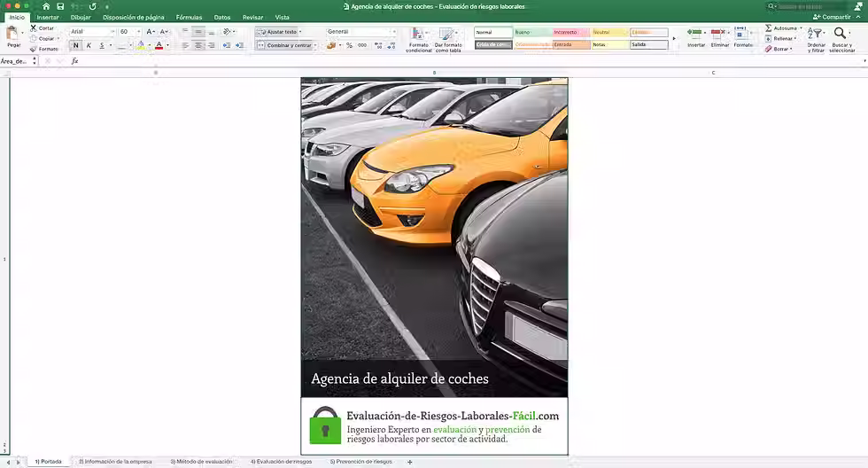The image size is (868, 468).
Task: Click the Rellenar fill icon
Action: tap(769, 39)
